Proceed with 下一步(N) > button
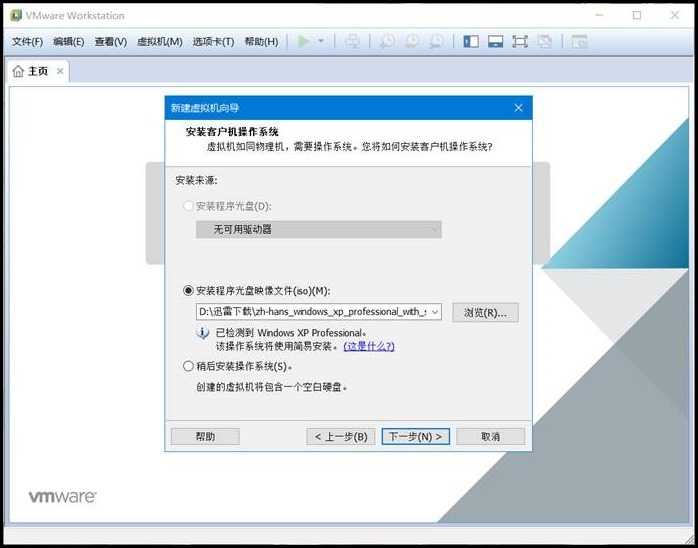 416,437
